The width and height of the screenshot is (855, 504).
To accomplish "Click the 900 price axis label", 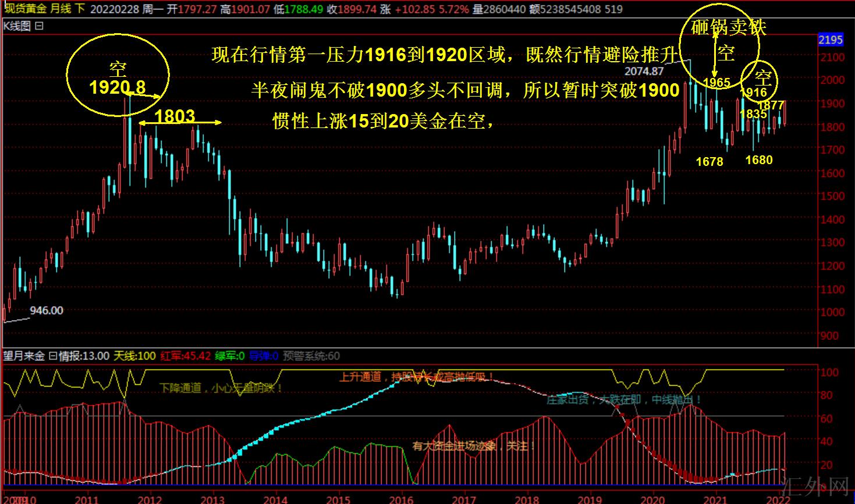I will tap(830, 335).
